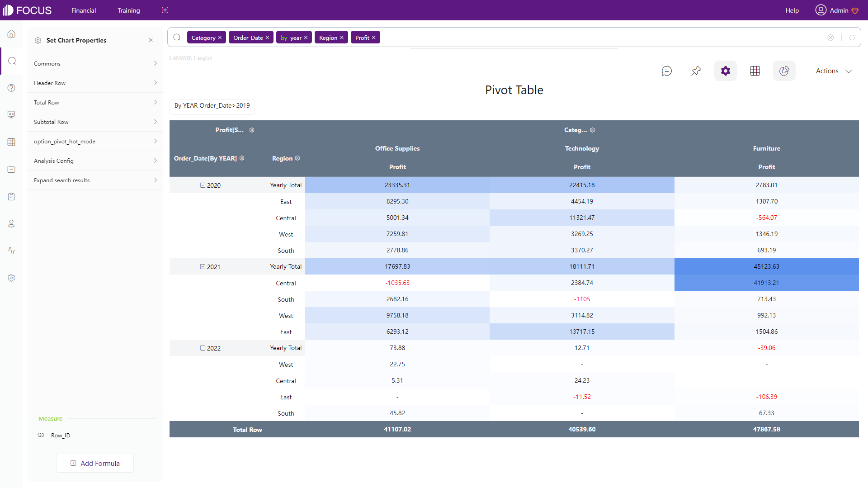
Task: Open the clipboard icon in the sidebar
Action: click(11, 196)
